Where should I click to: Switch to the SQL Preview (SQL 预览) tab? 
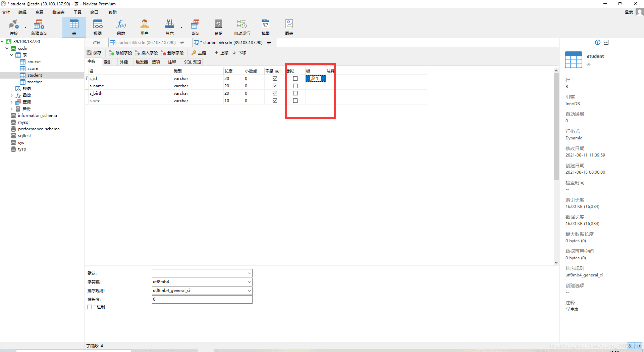193,62
